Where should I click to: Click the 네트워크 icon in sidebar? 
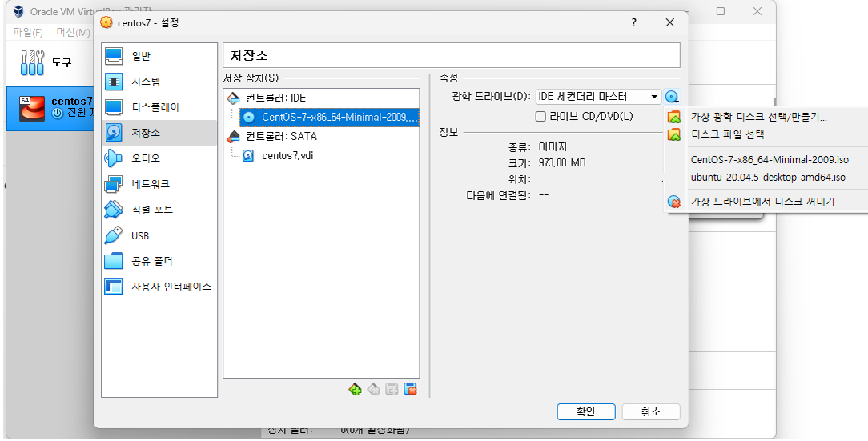pos(114,184)
